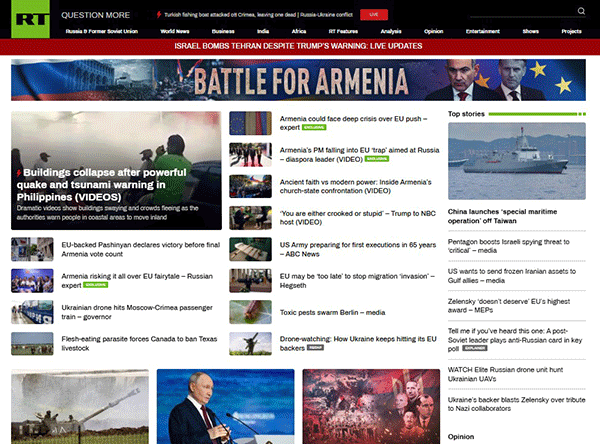Open the Battle for Armenia banner
This screenshot has width=600, height=444.
pos(298,80)
